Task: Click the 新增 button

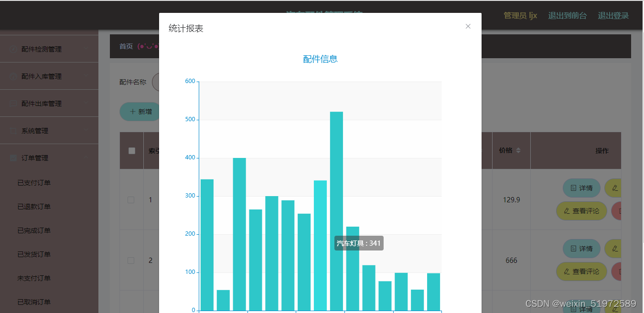Action: (140, 111)
